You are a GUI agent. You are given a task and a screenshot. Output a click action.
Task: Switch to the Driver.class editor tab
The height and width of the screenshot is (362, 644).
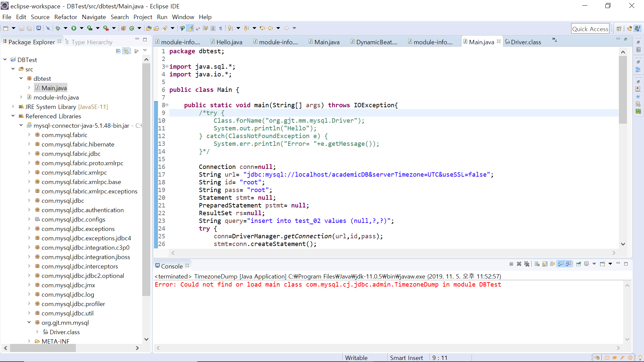pyautogui.click(x=523, y=42)
